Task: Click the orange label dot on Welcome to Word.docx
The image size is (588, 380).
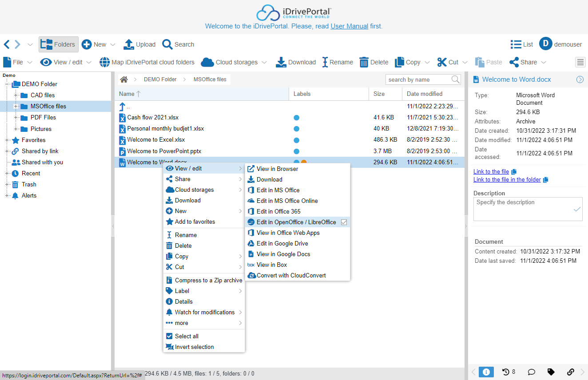Action: [304, 162]
